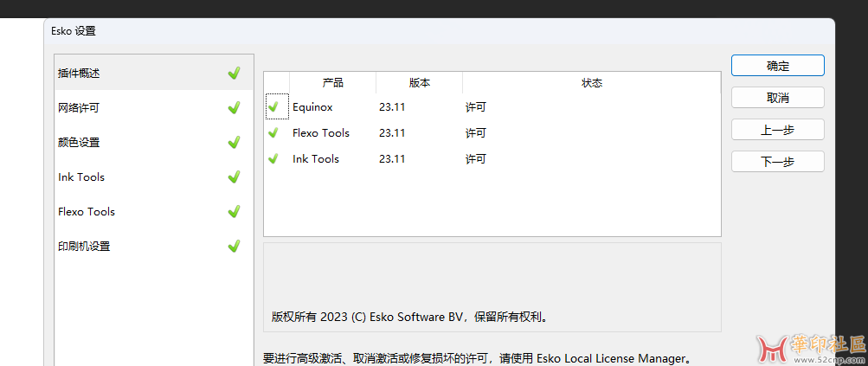Image resolution: width=868 pixels, height=366 pixels.
Task: Click the Esko 设置 window title
Action: click(74, 31)
